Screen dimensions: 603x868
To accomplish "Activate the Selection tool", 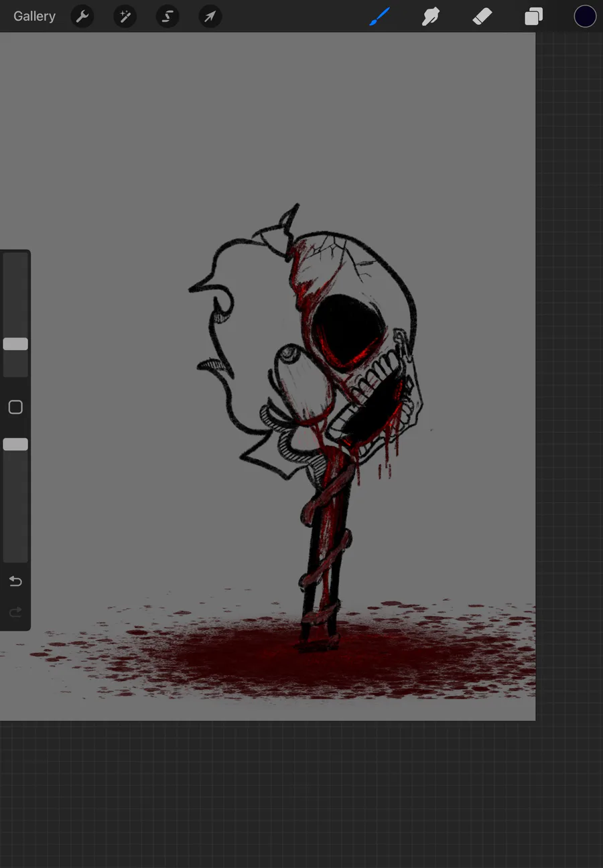I will (x=167, y=16).
